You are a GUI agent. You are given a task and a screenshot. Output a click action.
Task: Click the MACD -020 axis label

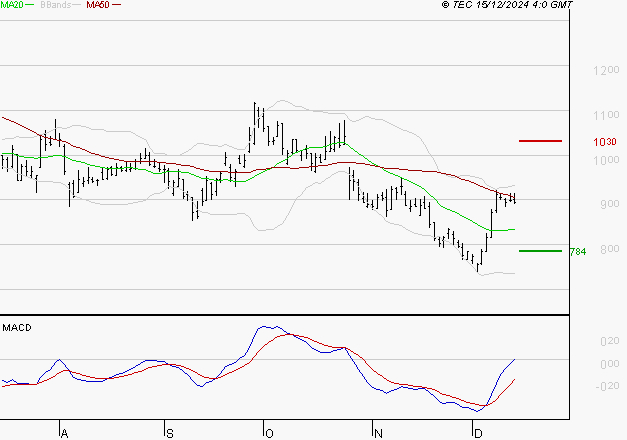(x=607, y=386)
